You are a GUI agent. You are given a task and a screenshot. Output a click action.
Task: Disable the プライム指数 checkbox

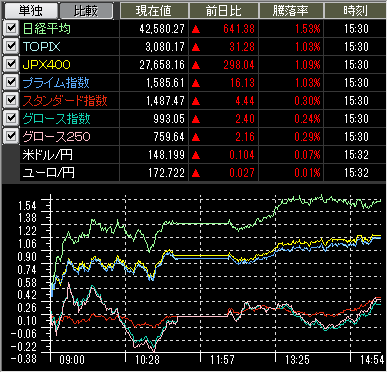(x=11, y=82)
